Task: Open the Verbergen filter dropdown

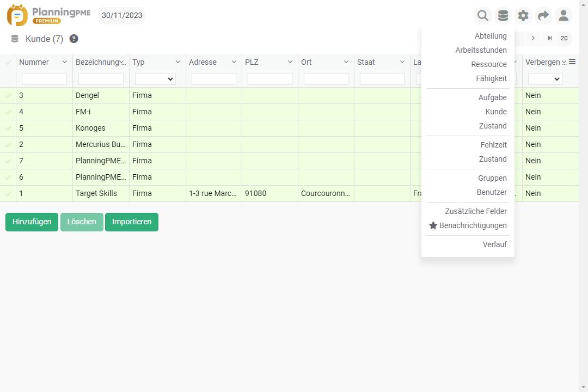Action: [544, 79]
